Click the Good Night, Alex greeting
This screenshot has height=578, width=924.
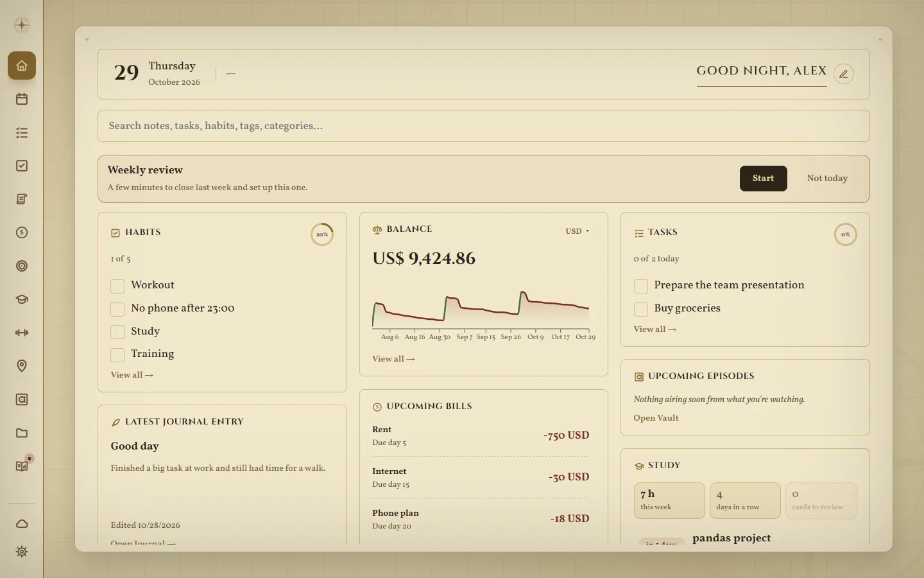point(762,71)
